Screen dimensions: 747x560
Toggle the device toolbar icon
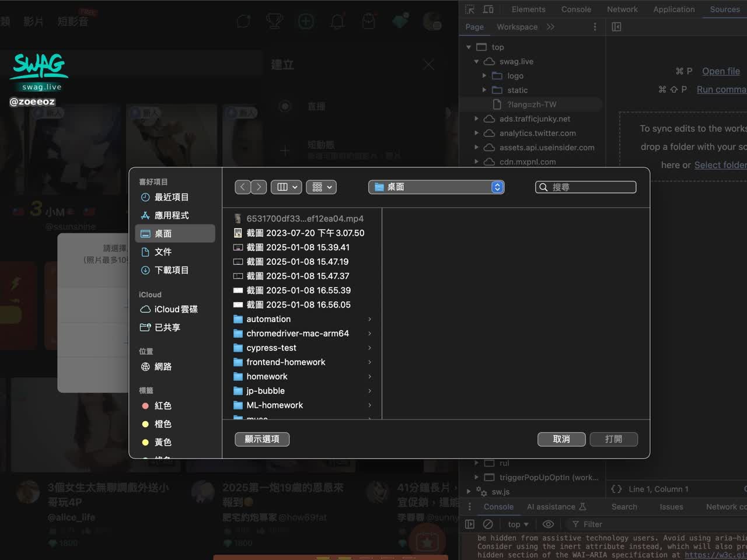point(488,9)
